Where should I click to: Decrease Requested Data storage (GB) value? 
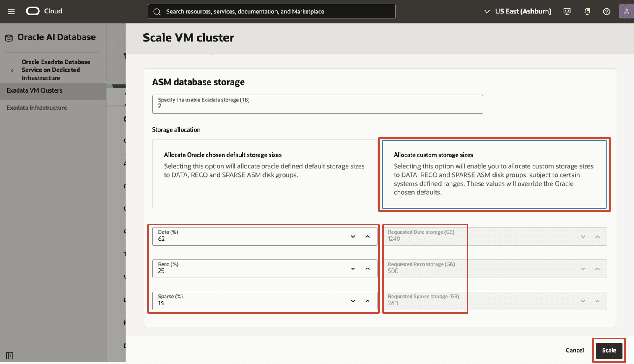click(583, 237)
